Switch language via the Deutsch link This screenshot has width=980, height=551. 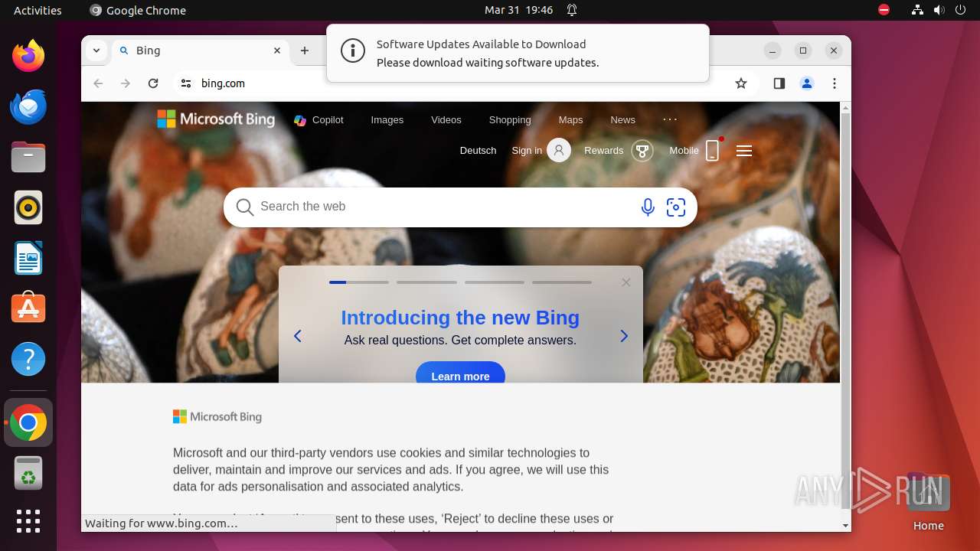click(478, 151)
